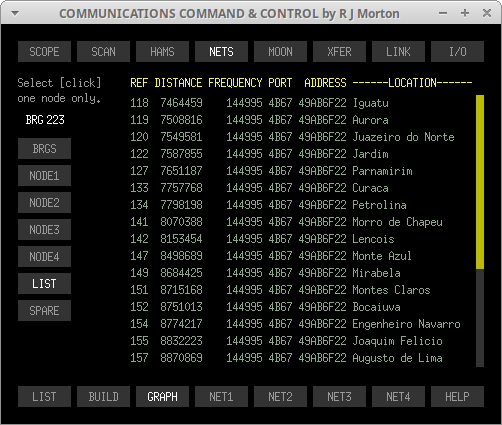
Task: Select node row 157 Augusto de Lima
Action: coord(286,358)
